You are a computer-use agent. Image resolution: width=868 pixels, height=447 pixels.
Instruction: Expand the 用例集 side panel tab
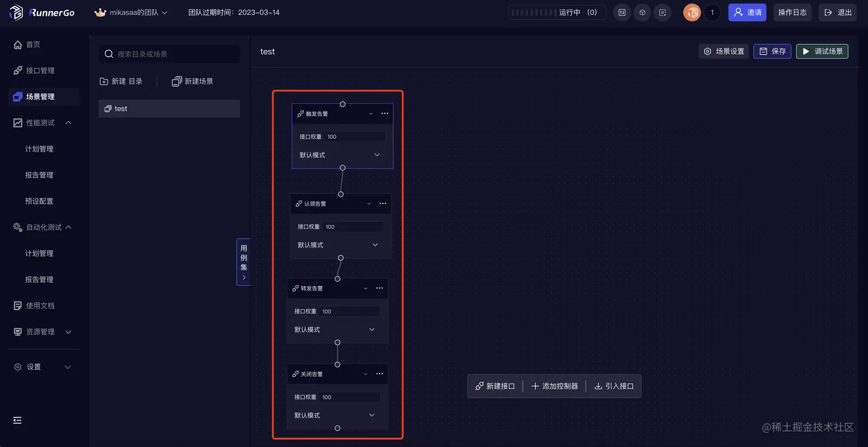pos(243,262)
